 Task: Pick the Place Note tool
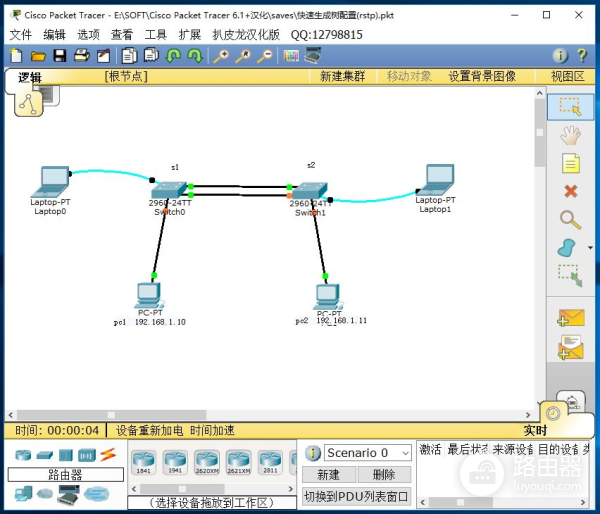click(571, 162)
